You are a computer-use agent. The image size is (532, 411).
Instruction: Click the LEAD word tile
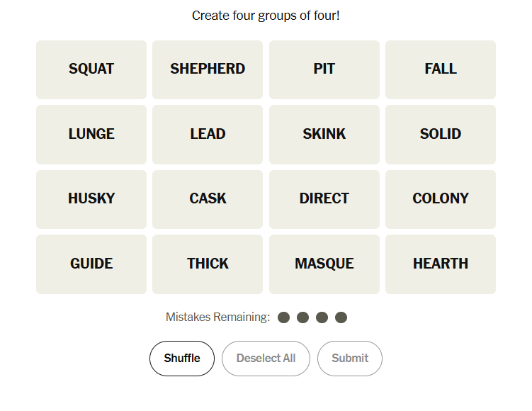point(208,135)
